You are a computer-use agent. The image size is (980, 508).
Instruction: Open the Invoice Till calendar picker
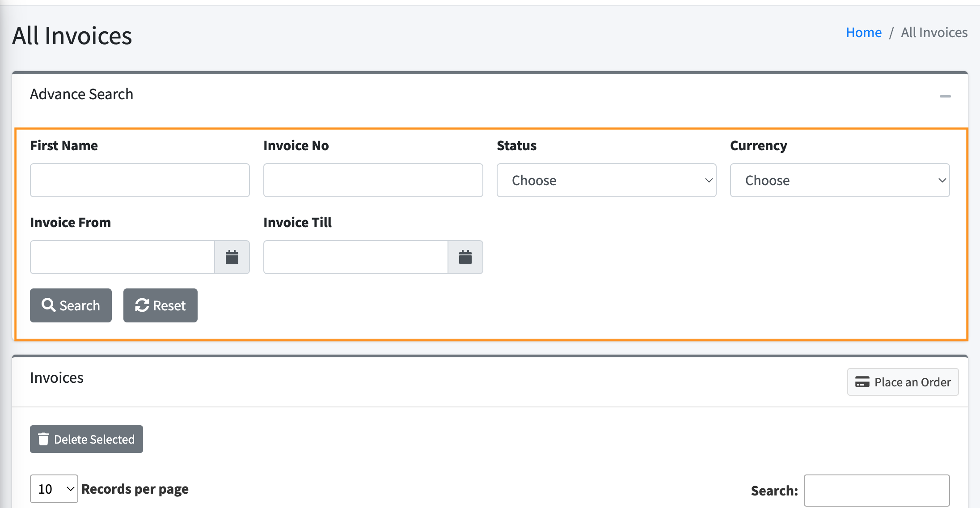(x=465, y=257)
